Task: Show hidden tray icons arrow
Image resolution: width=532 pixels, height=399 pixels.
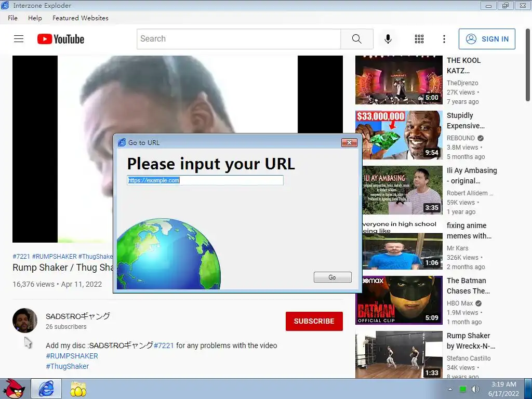Action: [450, 389]
